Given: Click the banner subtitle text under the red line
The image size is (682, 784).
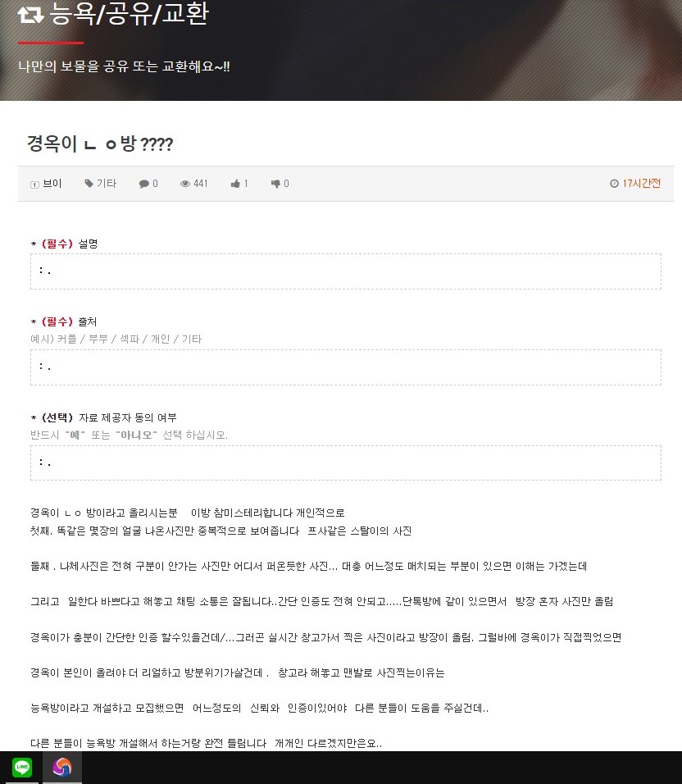Looking at the screenshot, I should click(x=124, y=66).
